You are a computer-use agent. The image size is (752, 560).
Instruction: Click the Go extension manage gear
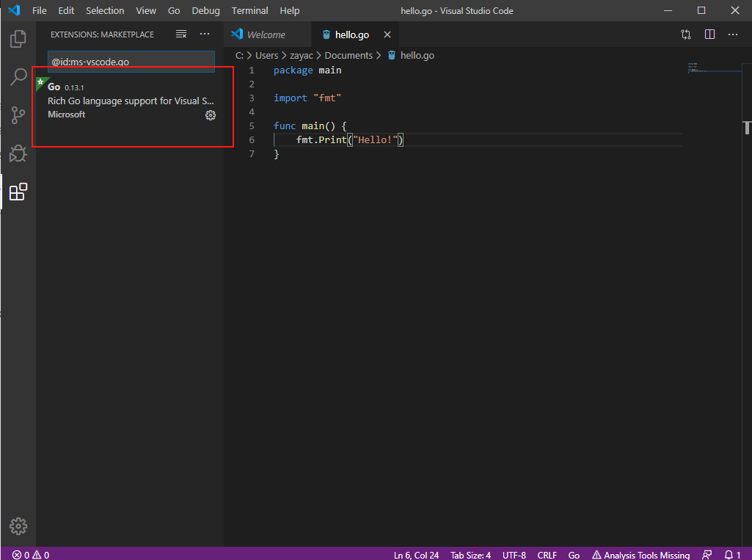click(211, 115)
